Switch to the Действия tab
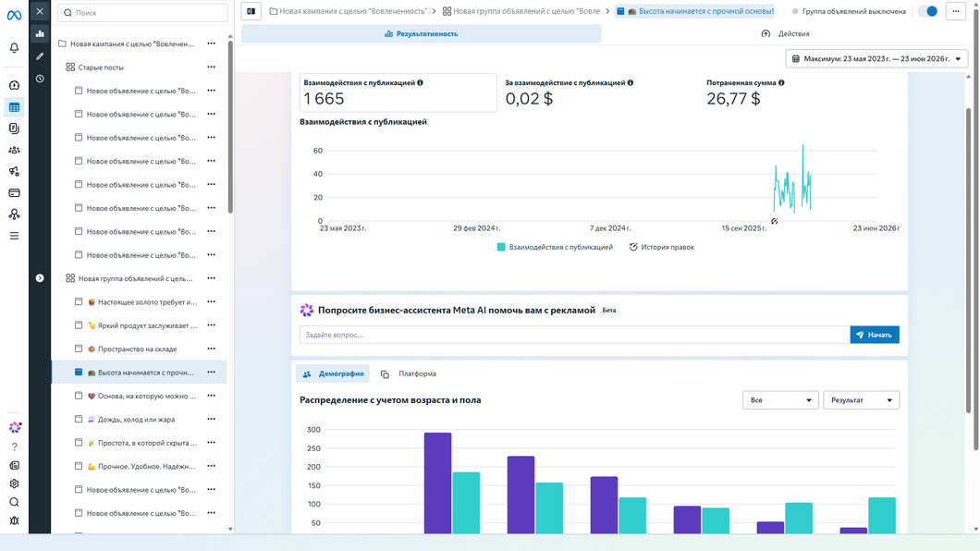980x551 pixels. (x=785, y=33)
